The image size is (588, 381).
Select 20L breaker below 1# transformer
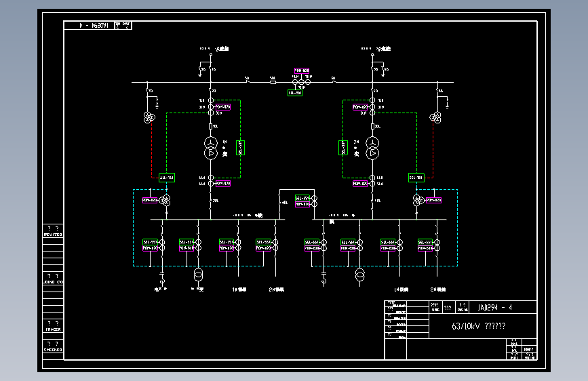(x=211, y=201)
